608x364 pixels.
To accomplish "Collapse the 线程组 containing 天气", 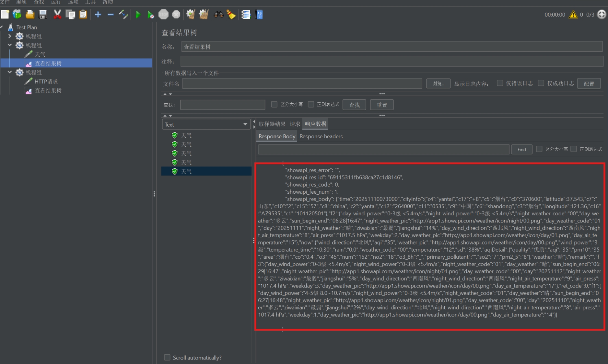I will tap(10, 45).
